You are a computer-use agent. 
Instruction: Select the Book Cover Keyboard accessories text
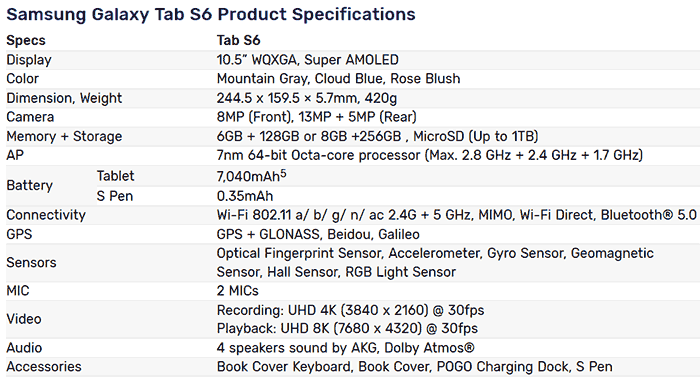click(x=284, y=367)
